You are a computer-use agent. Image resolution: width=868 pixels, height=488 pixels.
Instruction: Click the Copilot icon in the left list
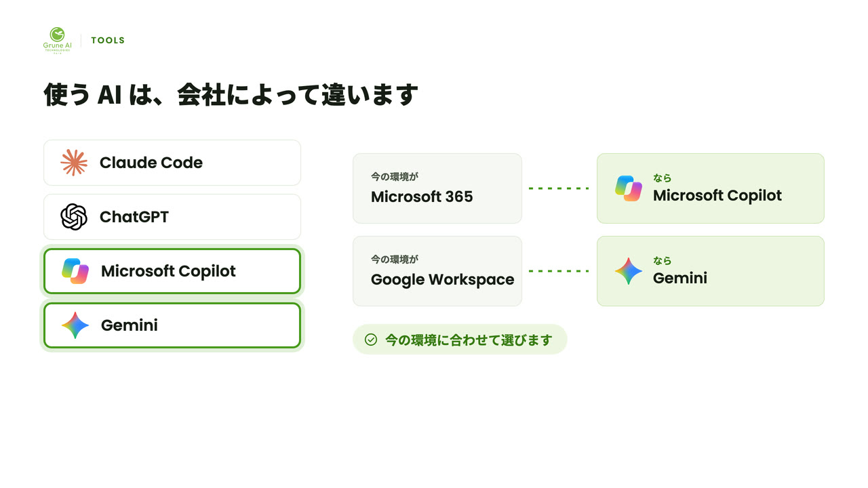[75, 271]
